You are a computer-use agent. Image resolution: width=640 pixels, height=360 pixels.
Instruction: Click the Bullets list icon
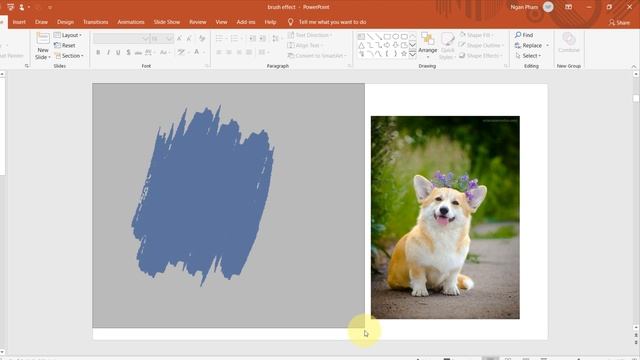[x=220, y=39]
